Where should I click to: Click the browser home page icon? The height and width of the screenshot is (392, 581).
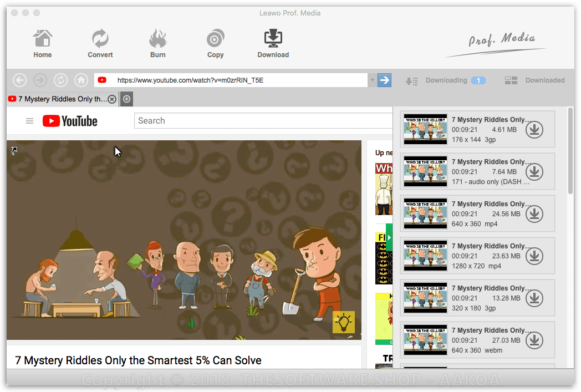(81, 80)
